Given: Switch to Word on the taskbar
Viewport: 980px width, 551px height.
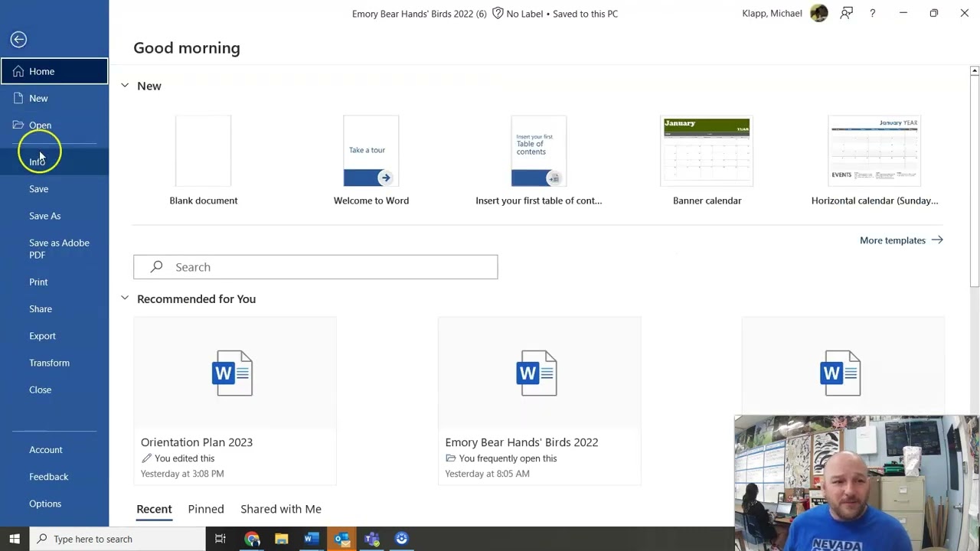Looking at the screenshot, I should point(311,539).
